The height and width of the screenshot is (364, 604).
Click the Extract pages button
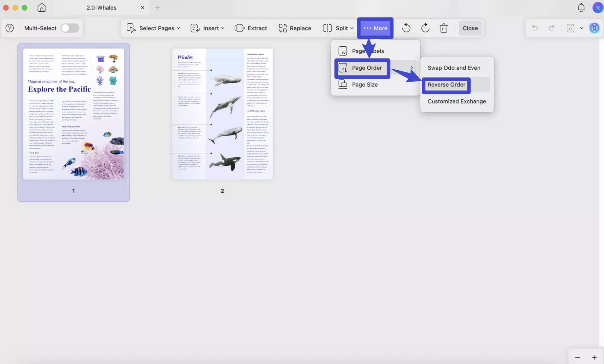[251, 28]
